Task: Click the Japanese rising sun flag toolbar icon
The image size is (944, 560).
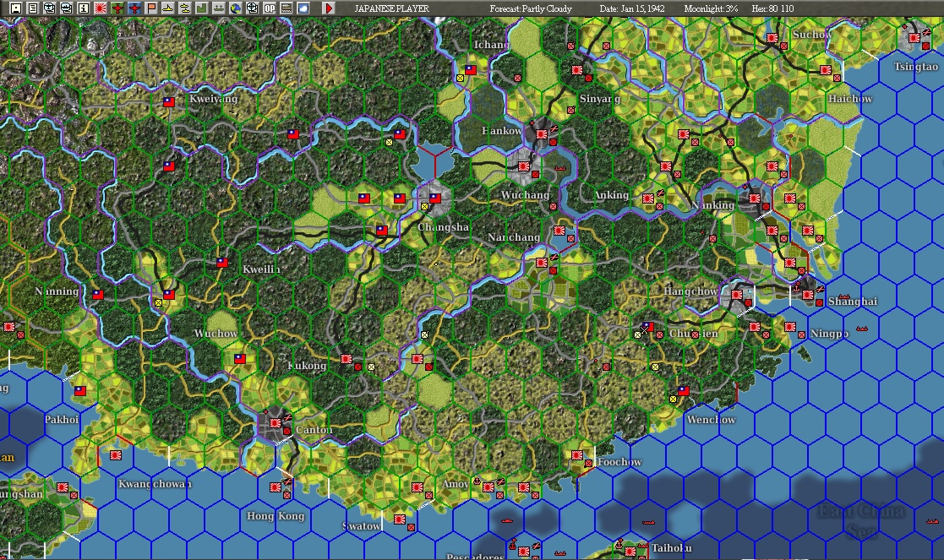Action: click(100, 8)
